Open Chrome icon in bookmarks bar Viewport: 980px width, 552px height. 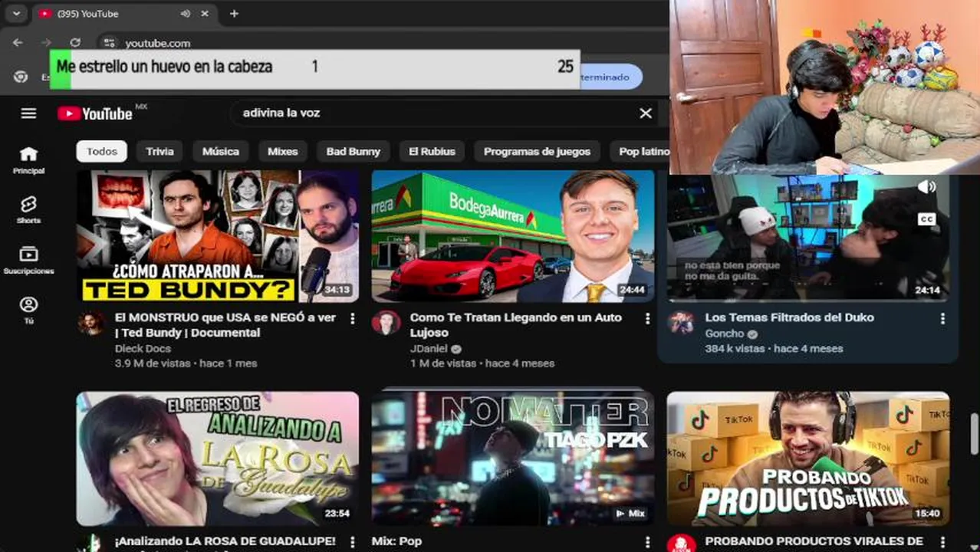pos(21,77)
